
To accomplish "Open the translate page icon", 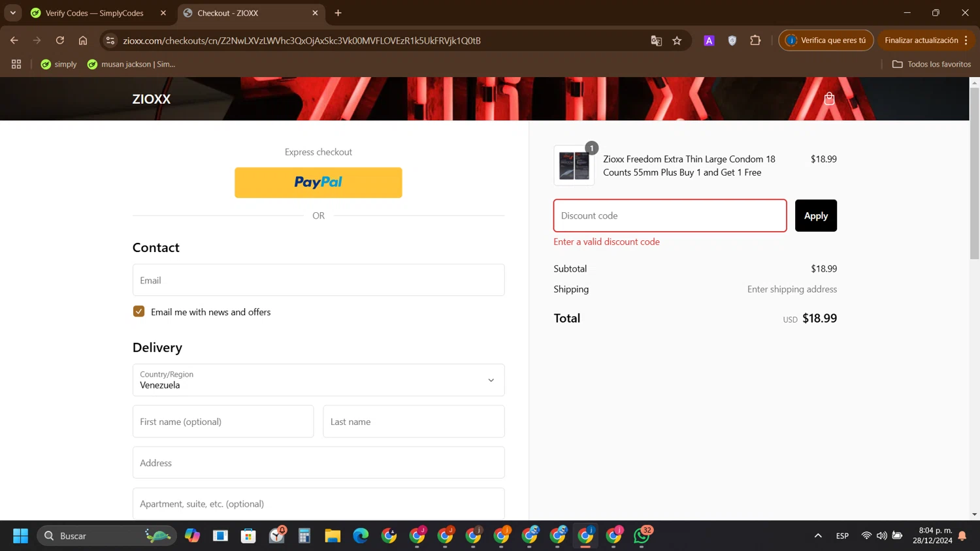I will 656,40.
